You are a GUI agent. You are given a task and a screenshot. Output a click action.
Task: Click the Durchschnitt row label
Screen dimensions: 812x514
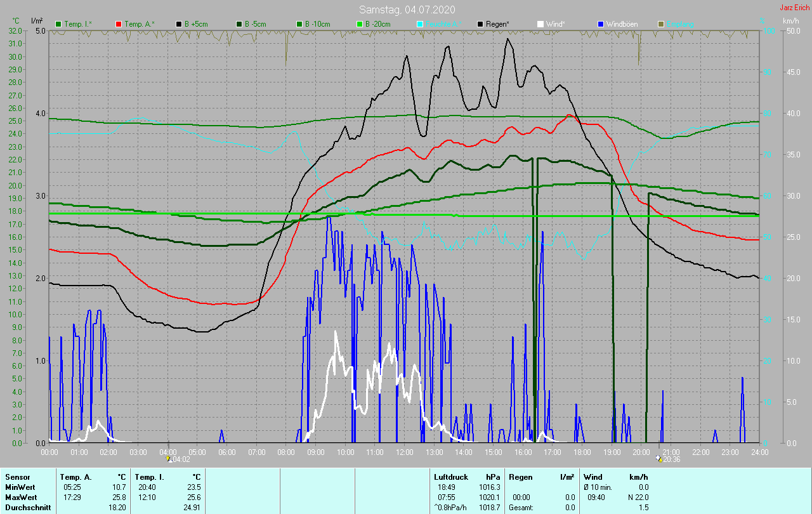28,508
